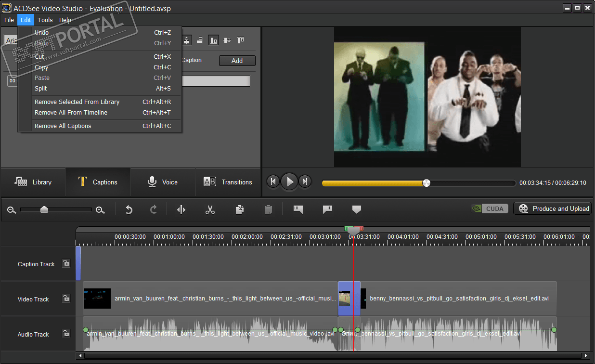Choose Remove All Captions
Screen dimensions: 595x364
(x=100, y=126)
